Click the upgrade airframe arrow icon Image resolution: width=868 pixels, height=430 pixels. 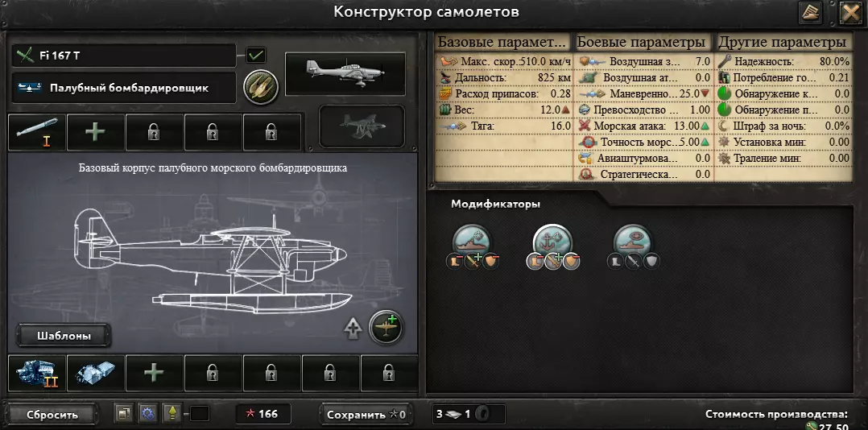click(x=353, y=329)
